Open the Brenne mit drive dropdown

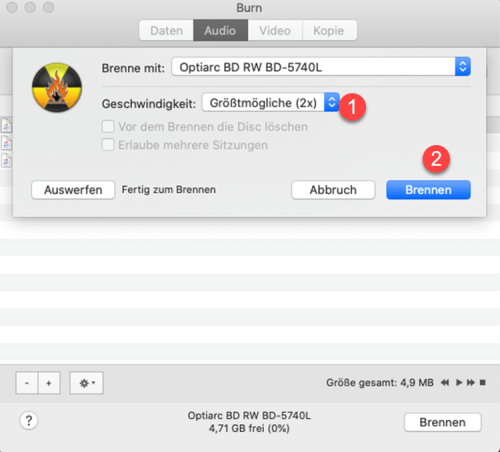click(x=321, y=67)
